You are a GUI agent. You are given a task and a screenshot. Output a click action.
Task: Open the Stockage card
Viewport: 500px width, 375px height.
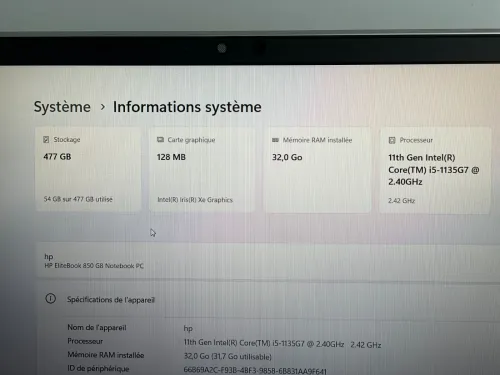click(88, 169)
